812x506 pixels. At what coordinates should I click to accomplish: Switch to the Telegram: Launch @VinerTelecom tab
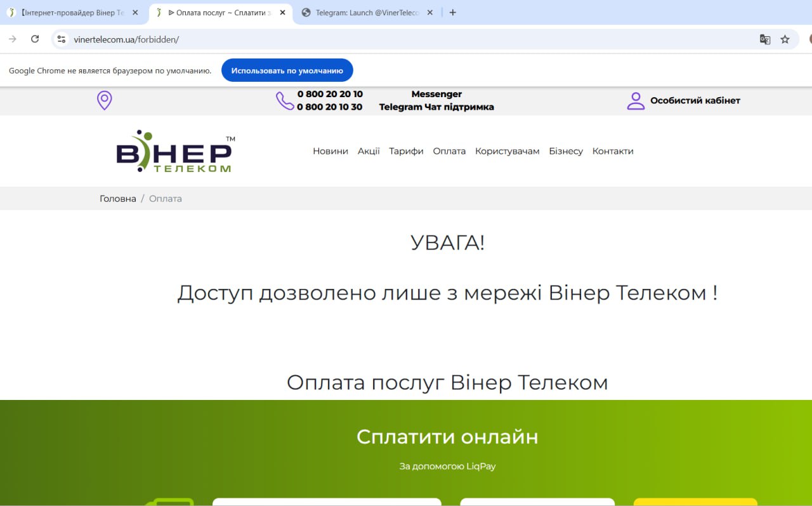(368, 13)
